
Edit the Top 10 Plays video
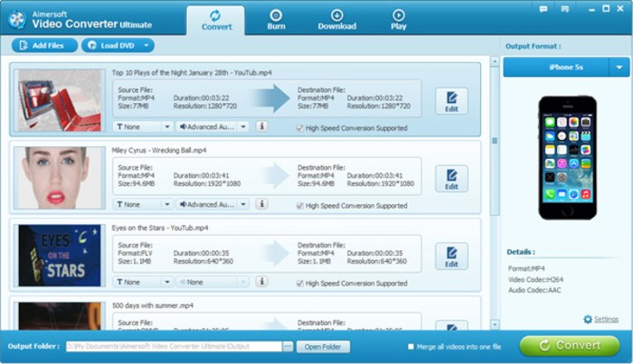pos(451,101)
